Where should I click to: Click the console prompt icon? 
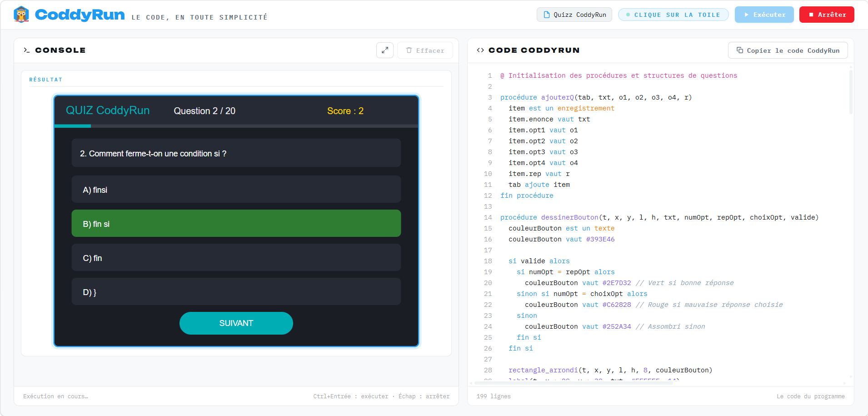[26, 50]
